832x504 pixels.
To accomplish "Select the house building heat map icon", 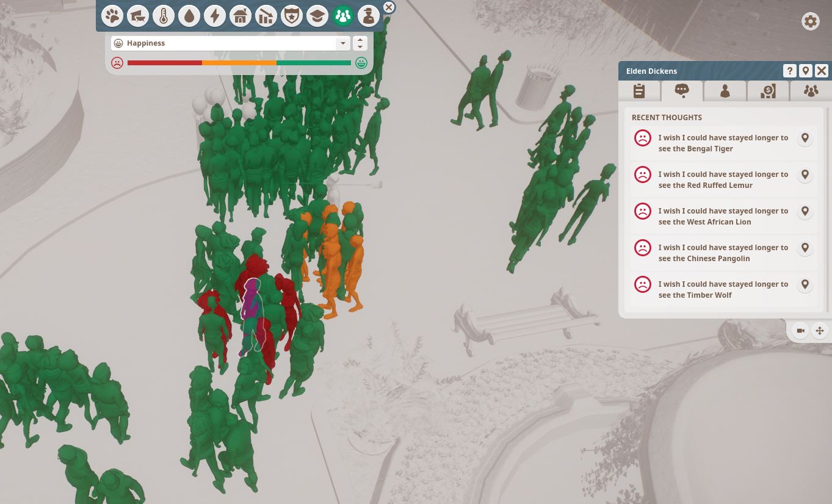I will (241, 16).
